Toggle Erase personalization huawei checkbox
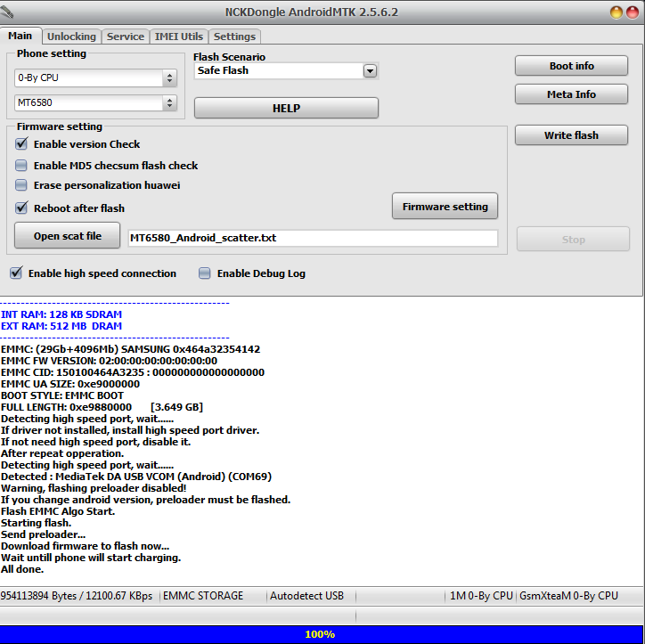Image resolution: width=645 pixels, height=644 pixels. click(21, 185)
